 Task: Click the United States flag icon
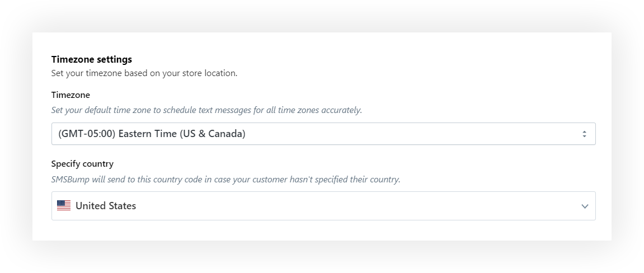pyautogui.click(x=64, y=206)
